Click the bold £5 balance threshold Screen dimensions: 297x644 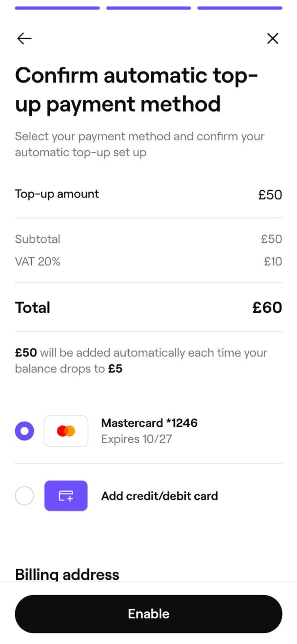click(x=115, y=369)
